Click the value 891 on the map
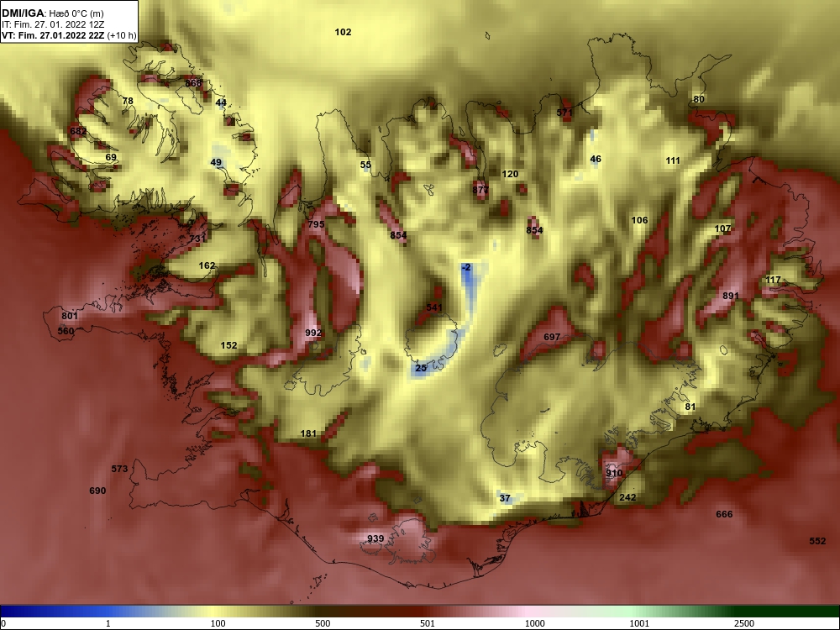Screen dimensions: 840x630 731,296
